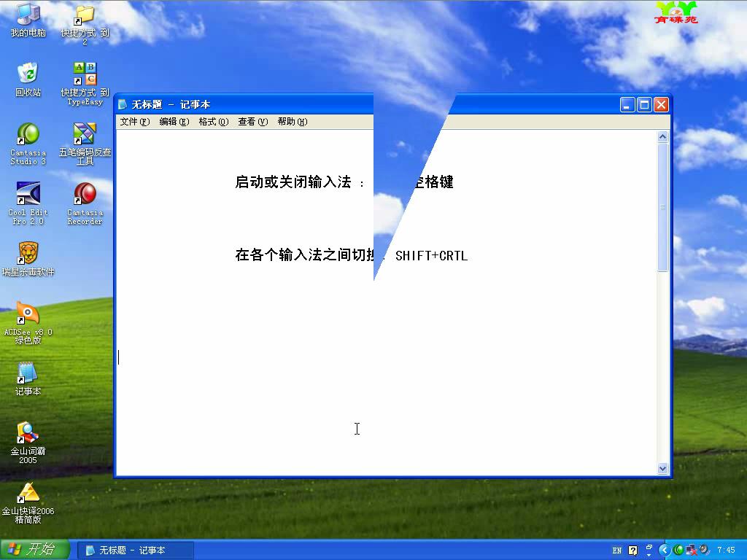The image size is (747, 560).
Task: Select the Cool Edit Pro 2.0 icon
Action: [28, 203]
